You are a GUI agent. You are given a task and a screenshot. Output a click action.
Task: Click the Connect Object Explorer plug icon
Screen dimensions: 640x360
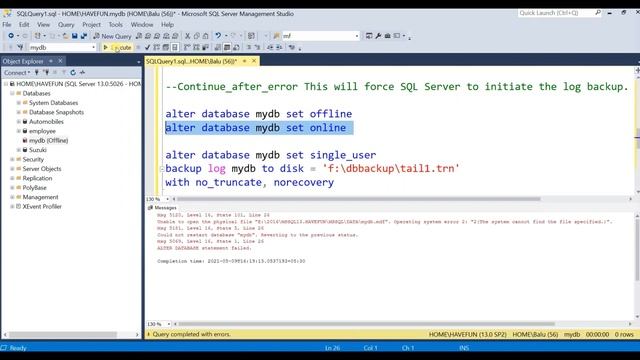coord(37,72)
